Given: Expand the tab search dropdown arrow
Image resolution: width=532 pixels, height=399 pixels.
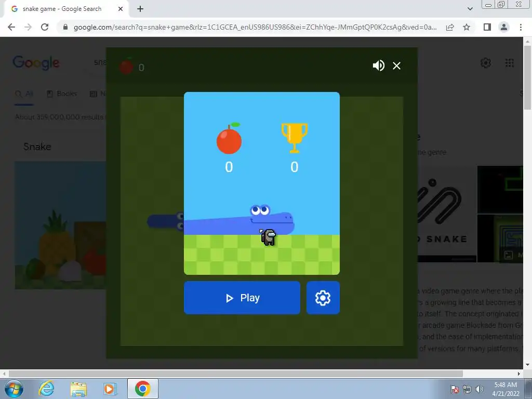Looking at the screenshot, I should click(x=470, y=9).
